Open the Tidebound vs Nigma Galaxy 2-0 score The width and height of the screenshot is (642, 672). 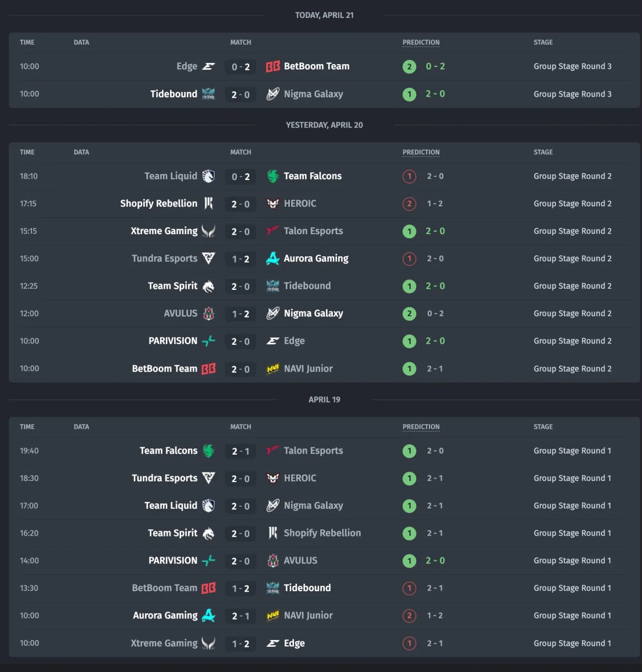(240, 94)
